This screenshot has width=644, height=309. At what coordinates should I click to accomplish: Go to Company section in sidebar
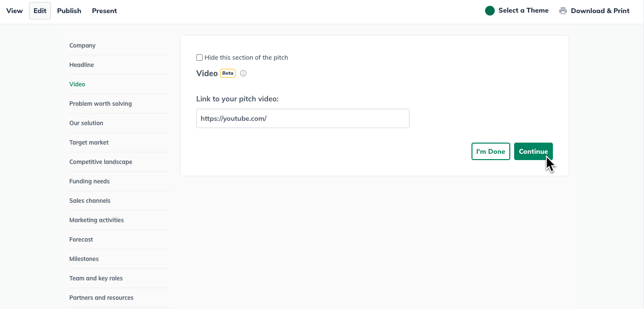(82, 46)
